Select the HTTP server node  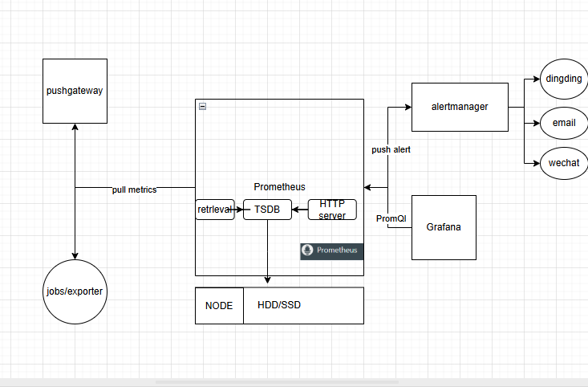[x=332, y=210]
